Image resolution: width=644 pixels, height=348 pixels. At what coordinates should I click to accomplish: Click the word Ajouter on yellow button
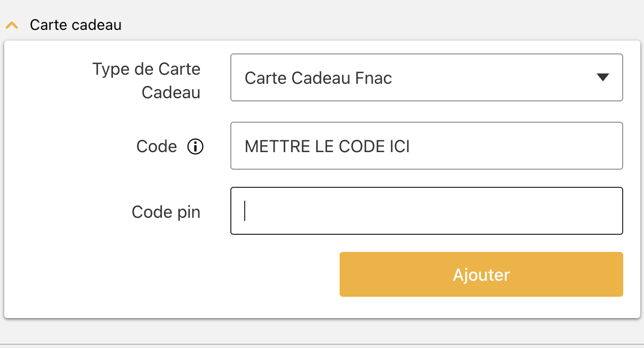481,274
